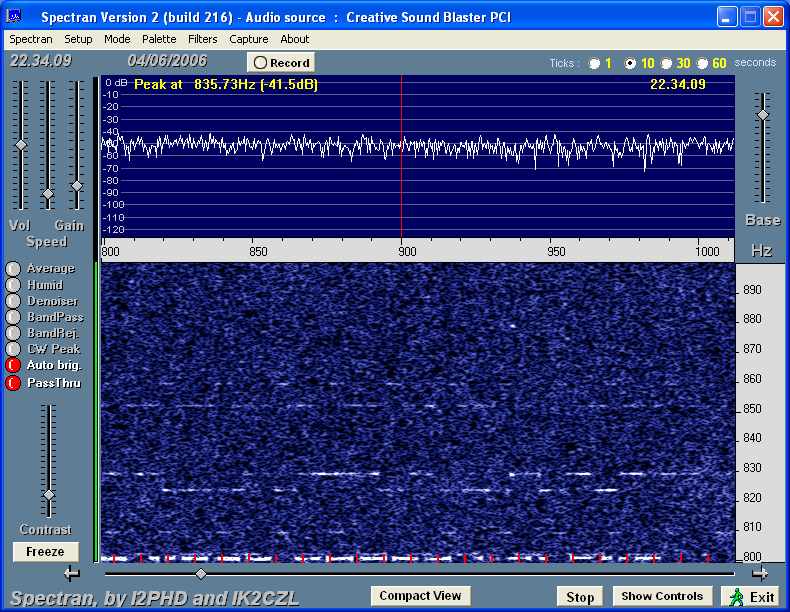The image size is (790, 612).
Task: Click the Peak at 835.73Hz readout
Action: (226, 84)
